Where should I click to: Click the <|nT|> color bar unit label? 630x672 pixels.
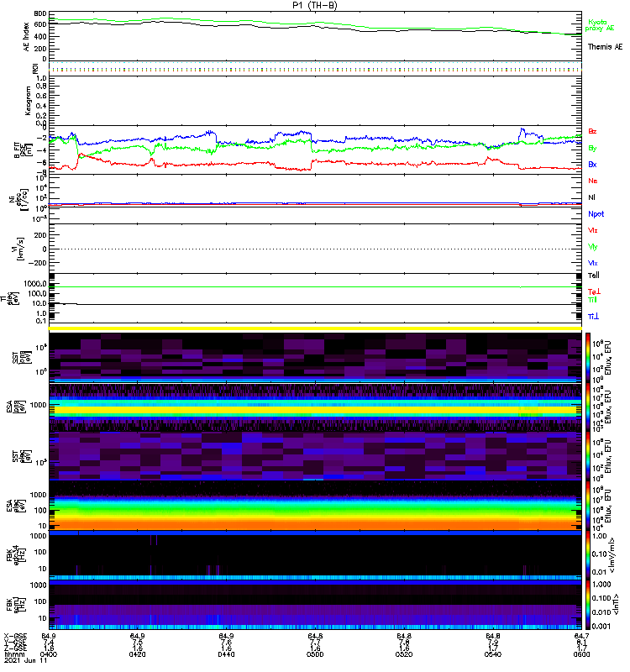(616, 605)
